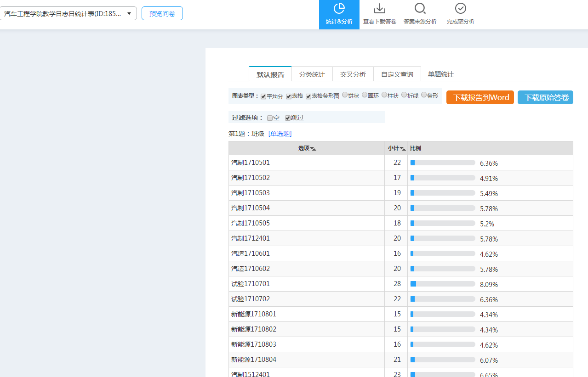Sort by the 小计 column arrow icon
Viewport: 588px width, 377px height.
coord(403,149)
